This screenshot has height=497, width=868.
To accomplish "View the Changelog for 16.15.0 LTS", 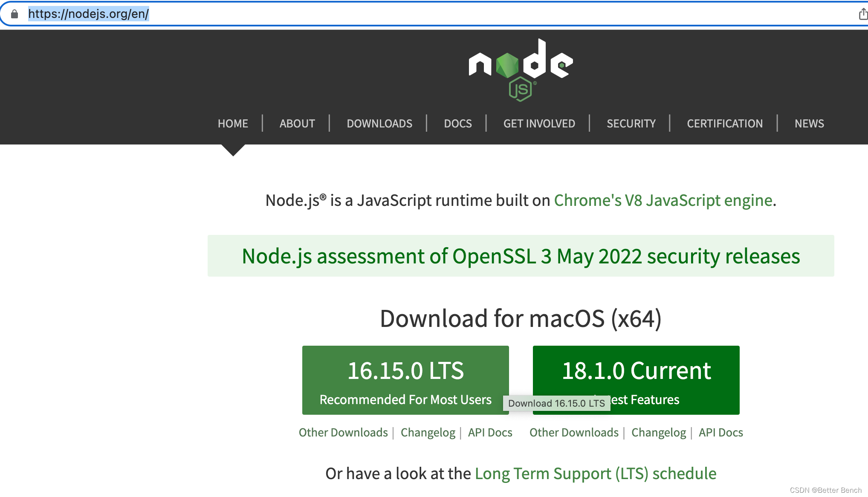I will [428, 433].
